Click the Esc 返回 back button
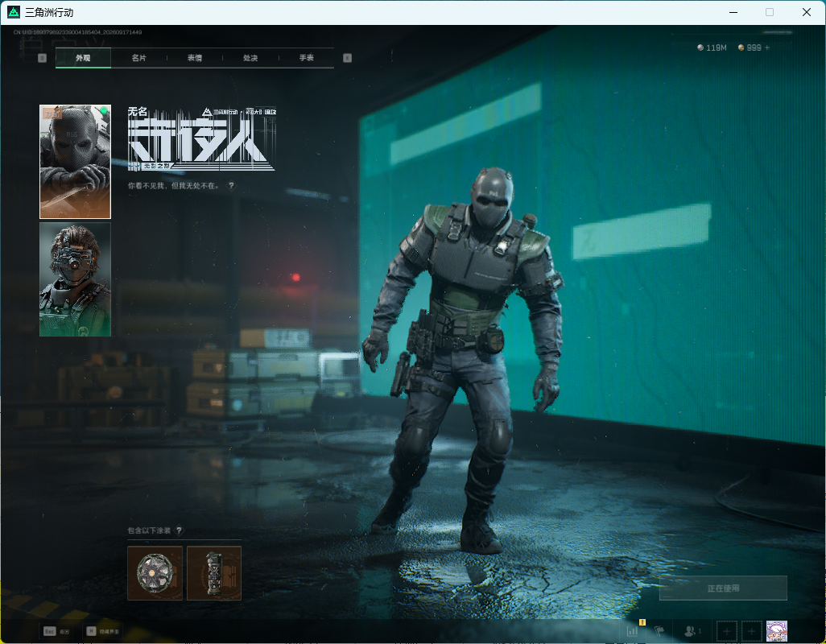The image size is (826, 644). pyautogui.click(x=56, y=631)
